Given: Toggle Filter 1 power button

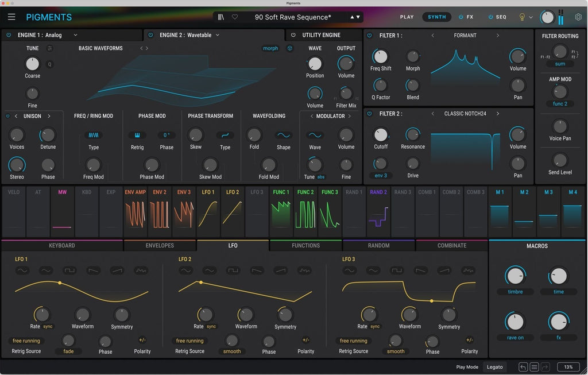Looking at the screenshot, I should (x=370, y=35).
